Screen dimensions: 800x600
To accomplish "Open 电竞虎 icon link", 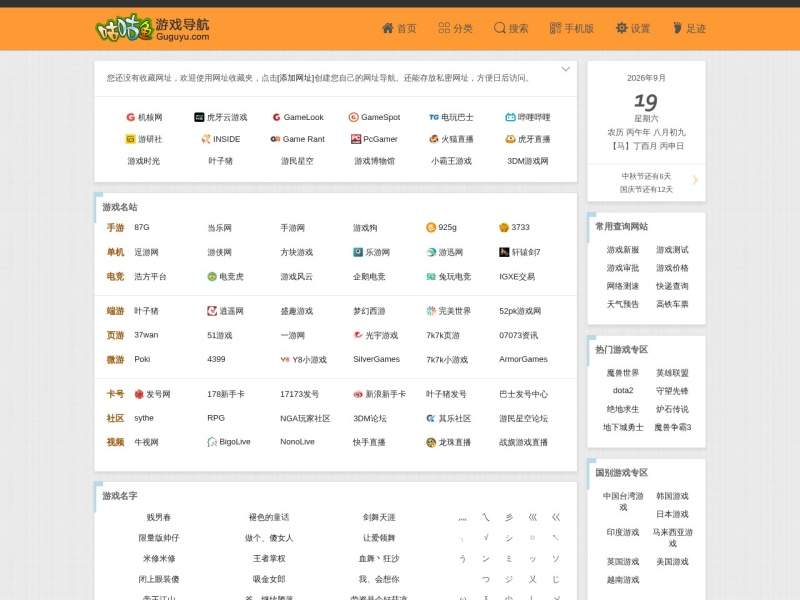I will pos(226,277).
